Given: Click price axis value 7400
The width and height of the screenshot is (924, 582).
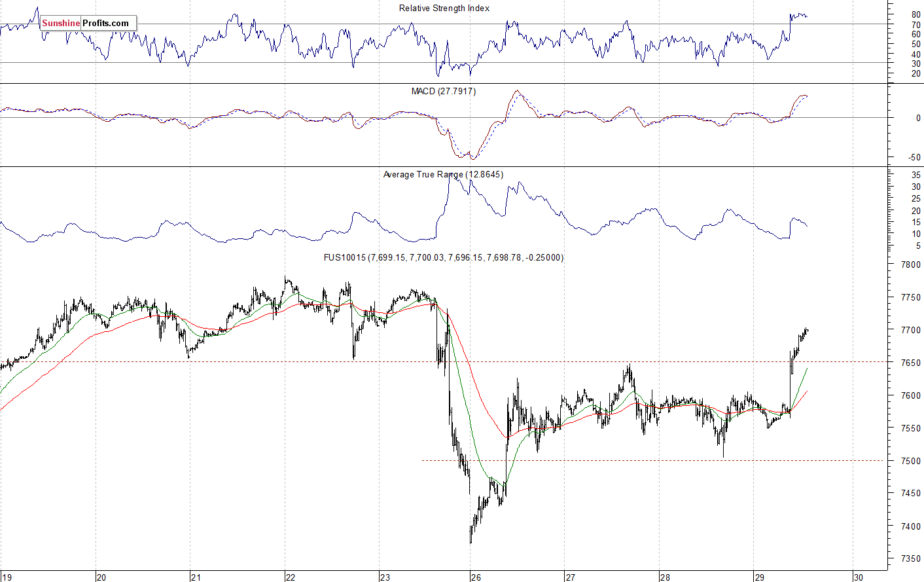Looking at the screenshot, I should [910, 526].
